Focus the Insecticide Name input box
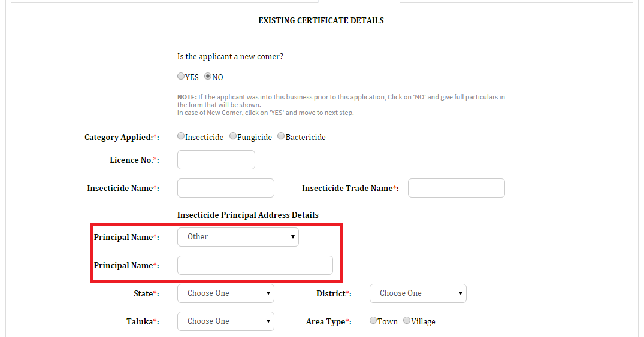This screenshot has width=644, height=337. tap(225, 187)
